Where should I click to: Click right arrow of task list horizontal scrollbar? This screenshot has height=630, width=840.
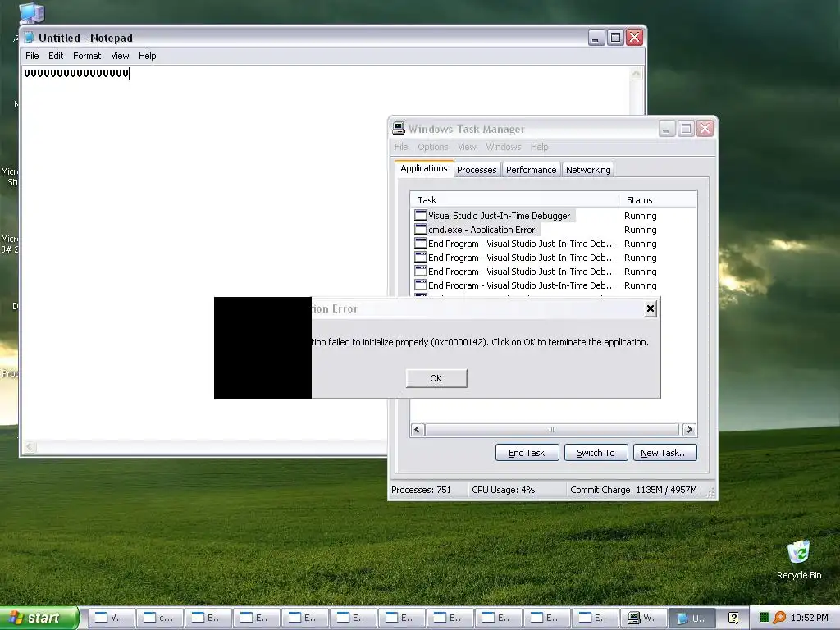[689, 430]
